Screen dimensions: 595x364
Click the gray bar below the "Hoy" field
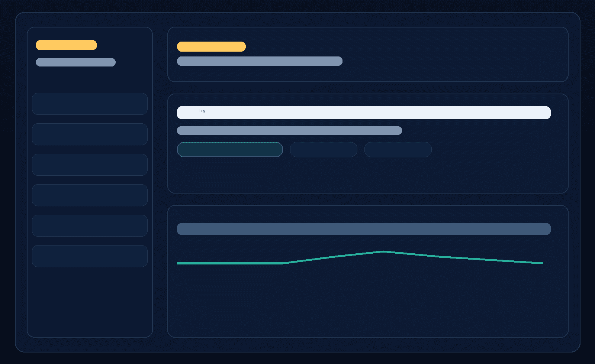click(289, 130)
